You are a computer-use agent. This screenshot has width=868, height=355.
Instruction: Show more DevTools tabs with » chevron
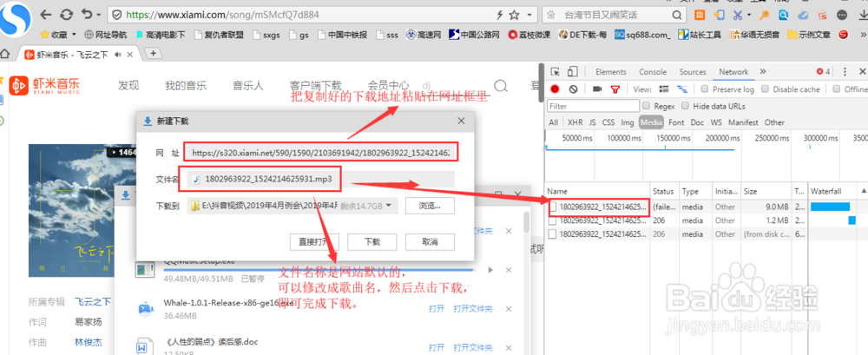pos(762,71)
